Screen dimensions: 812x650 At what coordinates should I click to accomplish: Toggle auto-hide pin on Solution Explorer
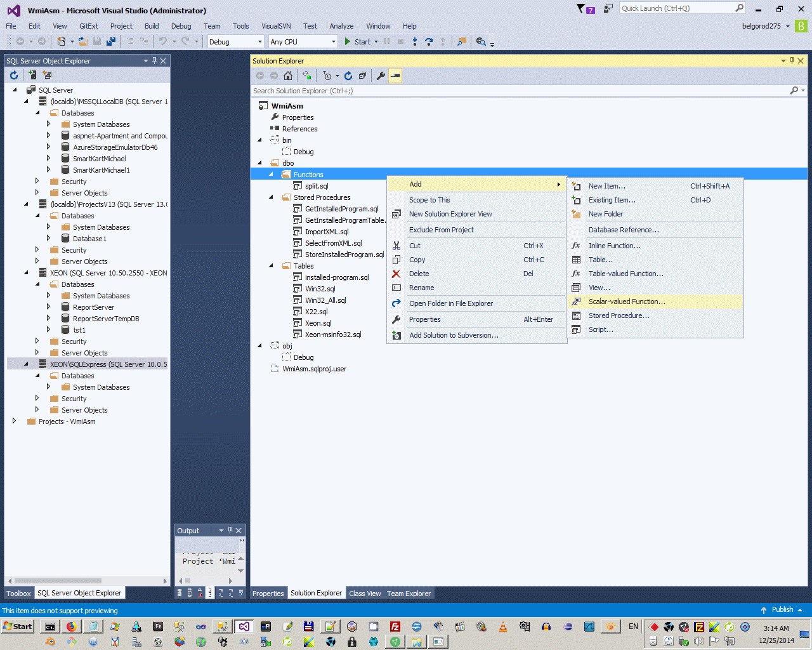792,61
